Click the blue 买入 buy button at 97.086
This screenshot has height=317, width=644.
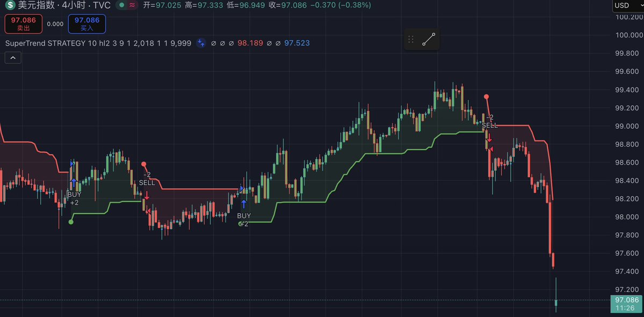coord(86,24)
